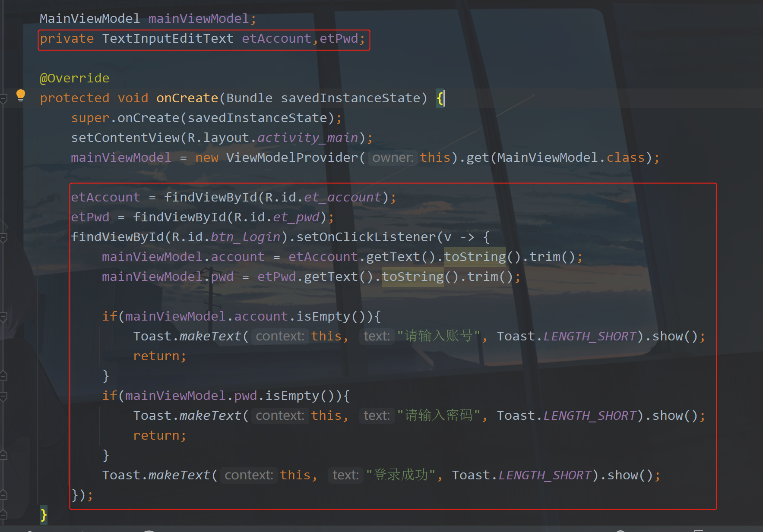Screen dimensions: 763x532
Task: Click the "请输入密码" string literal
Action: pos(439,415)
